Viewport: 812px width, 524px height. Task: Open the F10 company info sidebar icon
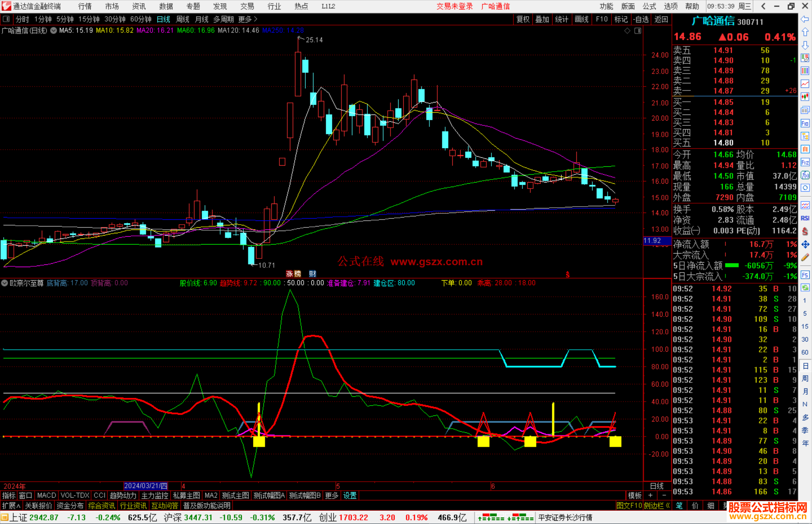click(x=805, y=124)
